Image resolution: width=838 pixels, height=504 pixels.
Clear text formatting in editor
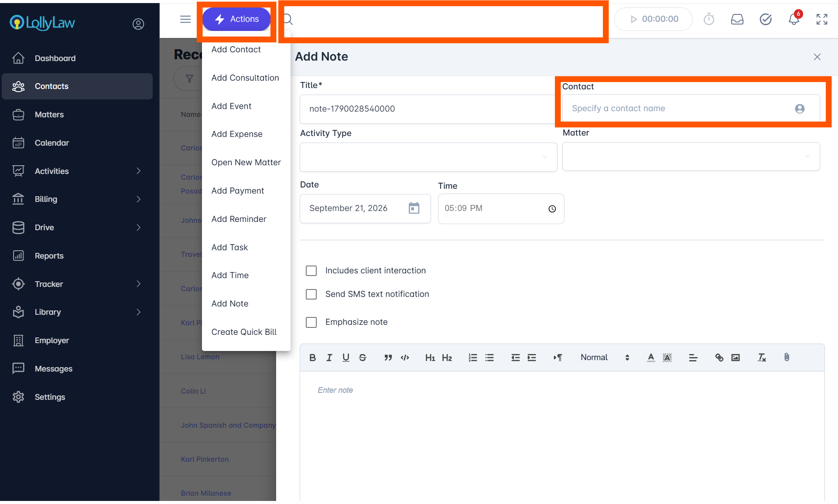(x=762, y=358)
